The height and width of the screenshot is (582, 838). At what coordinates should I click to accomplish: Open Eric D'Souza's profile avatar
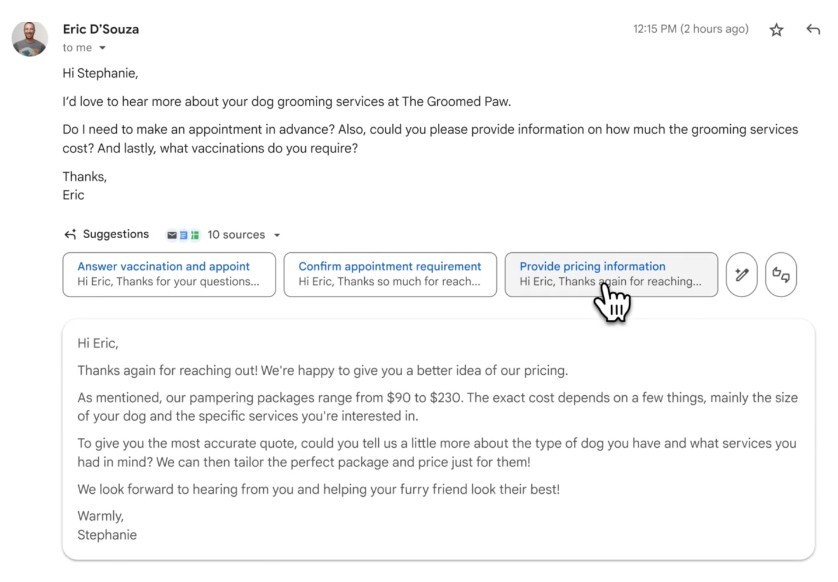[x=30, y=39]
